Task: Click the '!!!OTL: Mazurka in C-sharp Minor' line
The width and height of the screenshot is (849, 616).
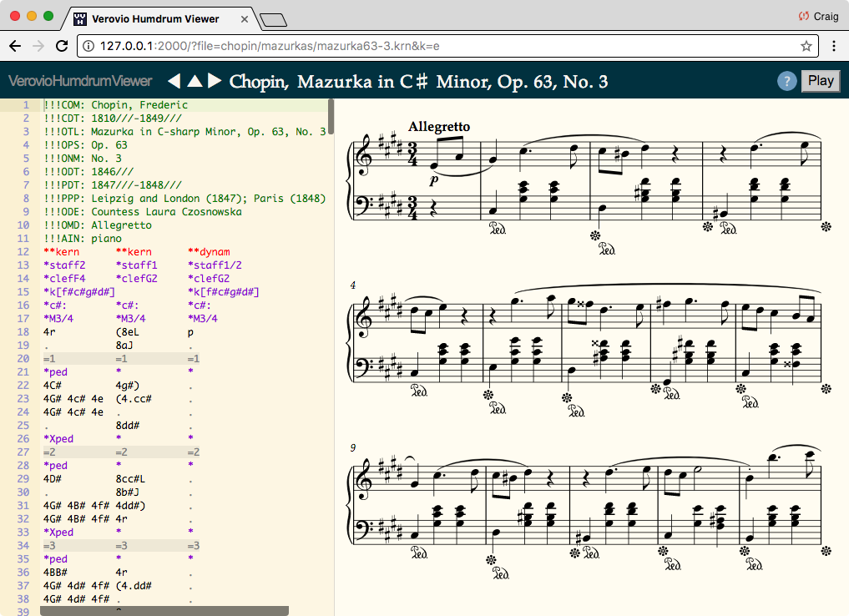Action: point(184,132)
